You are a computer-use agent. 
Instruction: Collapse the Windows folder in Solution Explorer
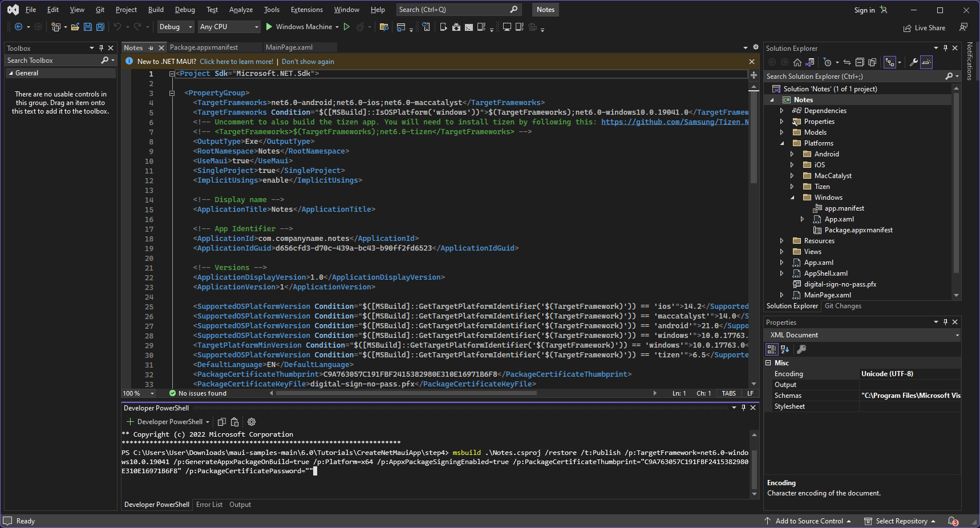click(x=792, y=198)
